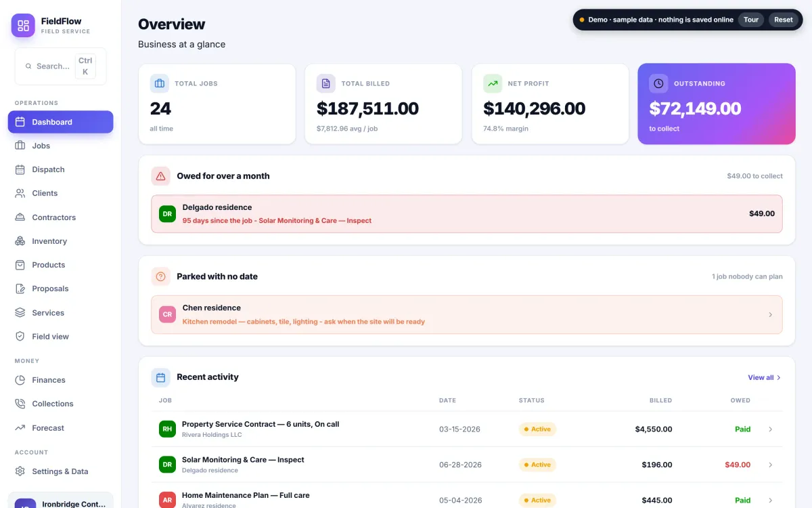Open the Products menu item
This screenshot has width=812, height=508.
pyautogui.click(x=60, y=265)
